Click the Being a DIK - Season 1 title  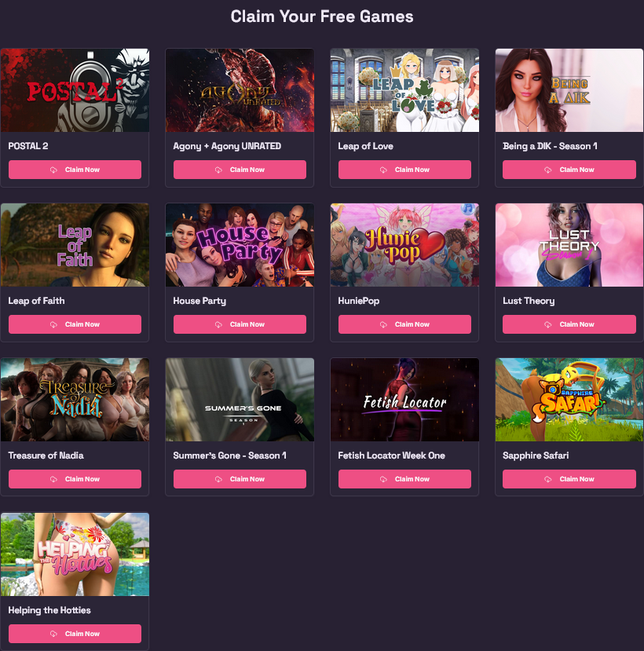coord(551,146)
